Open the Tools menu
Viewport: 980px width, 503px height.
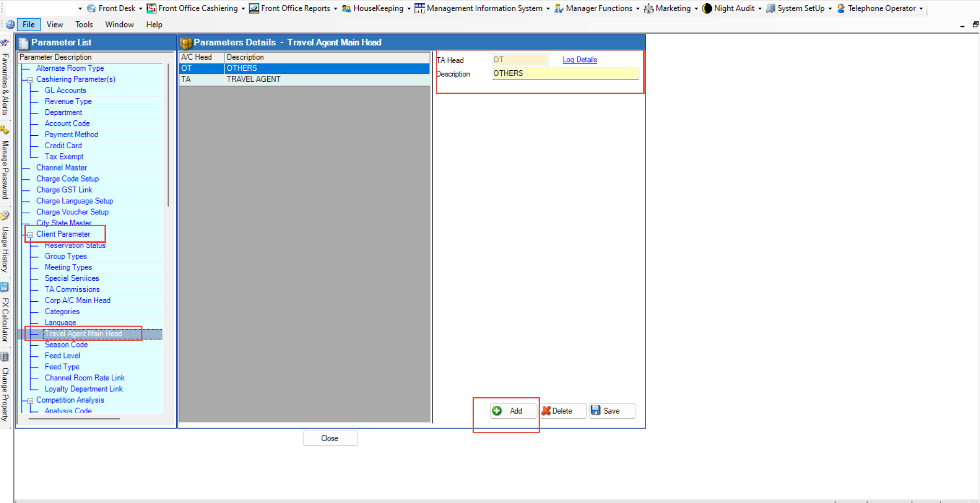coord(84,24)
